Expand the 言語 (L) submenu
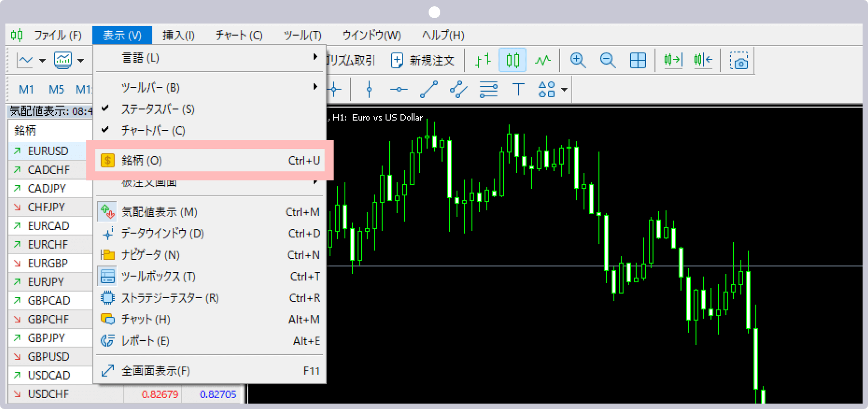 (210, 58)
